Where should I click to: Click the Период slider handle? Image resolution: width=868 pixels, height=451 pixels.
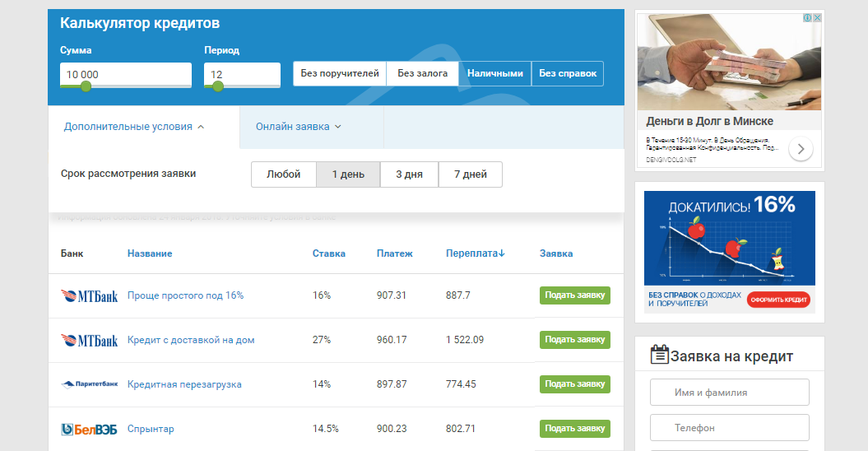click(218, 86)
